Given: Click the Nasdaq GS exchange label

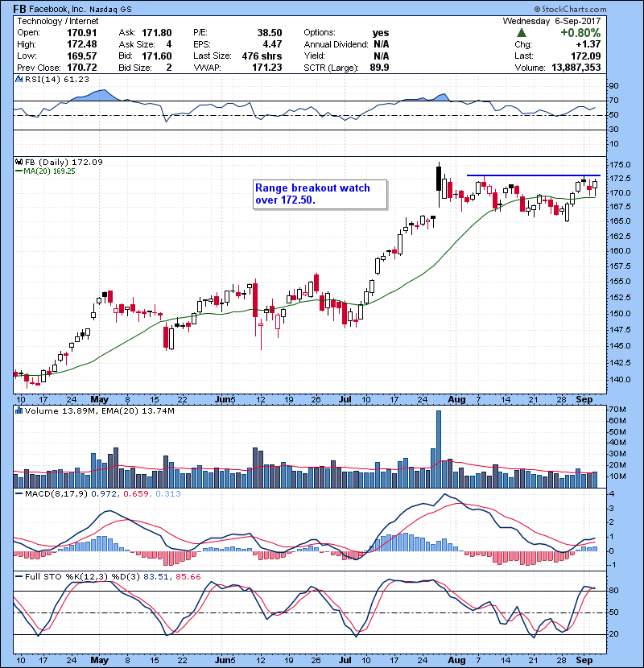Looking at the screenshot, I should 111,10.
